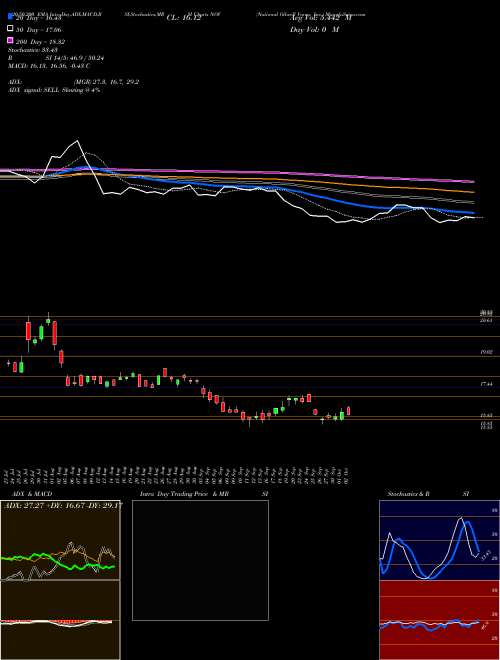Click the 'ADX & MACD' panel title
Screen dimensions: 500x660
click(32, 494)
